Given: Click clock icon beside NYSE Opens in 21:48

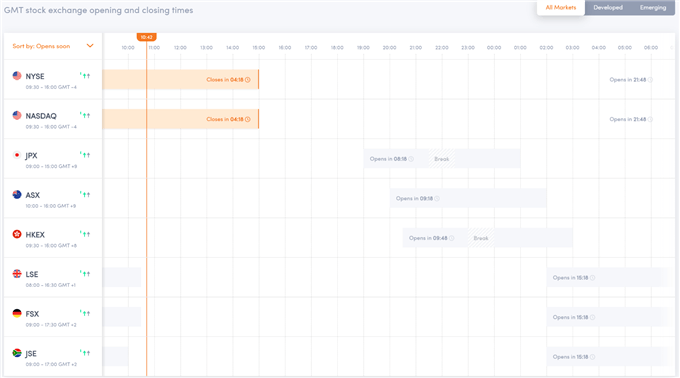Looking at the screenshot, I should pos(650,80).
